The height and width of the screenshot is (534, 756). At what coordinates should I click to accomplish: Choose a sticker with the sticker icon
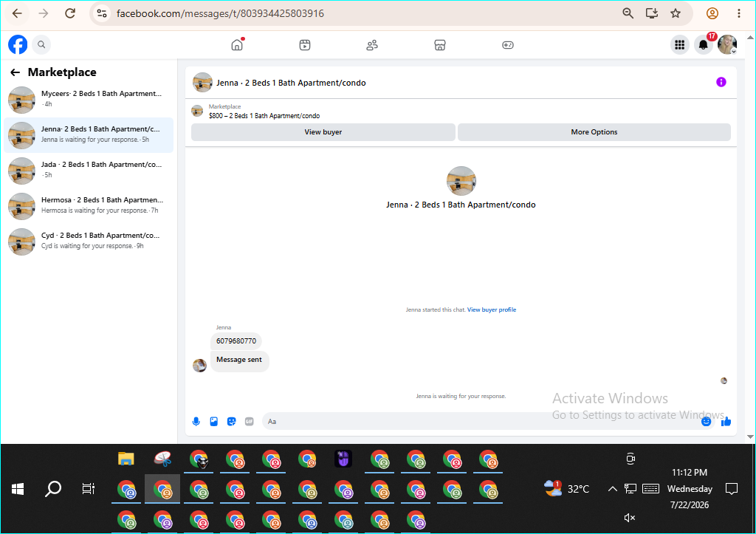click(231, 422)
